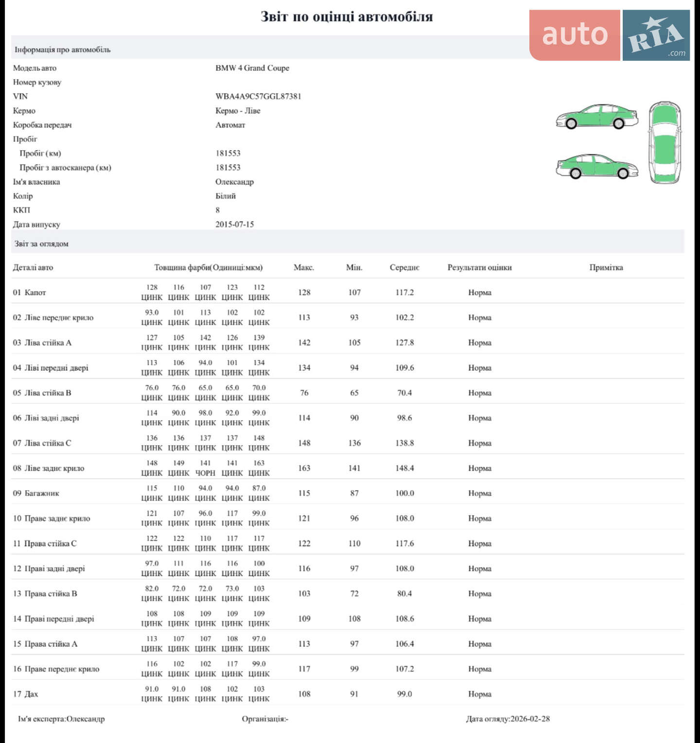Click the label Пробіг з автосканера (км)

tap(65, 168)
